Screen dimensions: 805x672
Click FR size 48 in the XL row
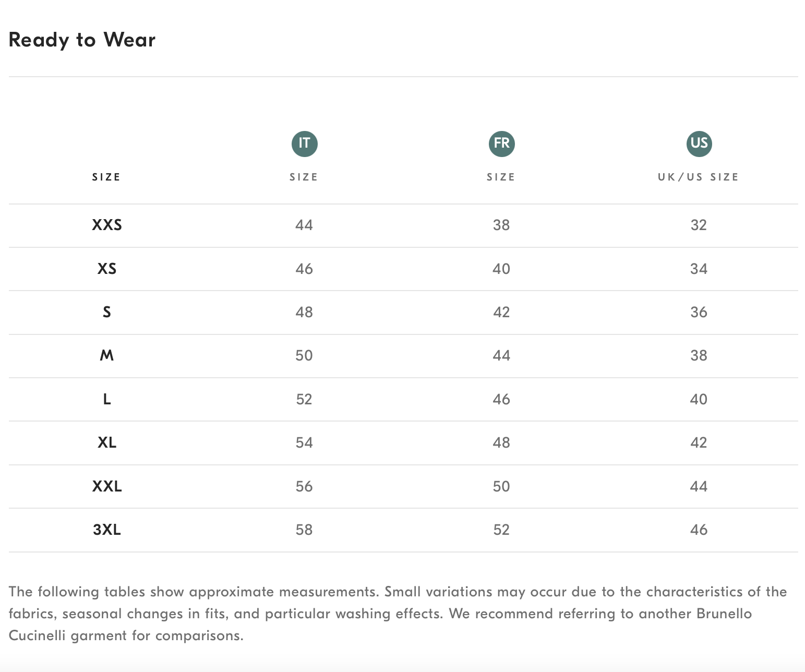point(501,442)
